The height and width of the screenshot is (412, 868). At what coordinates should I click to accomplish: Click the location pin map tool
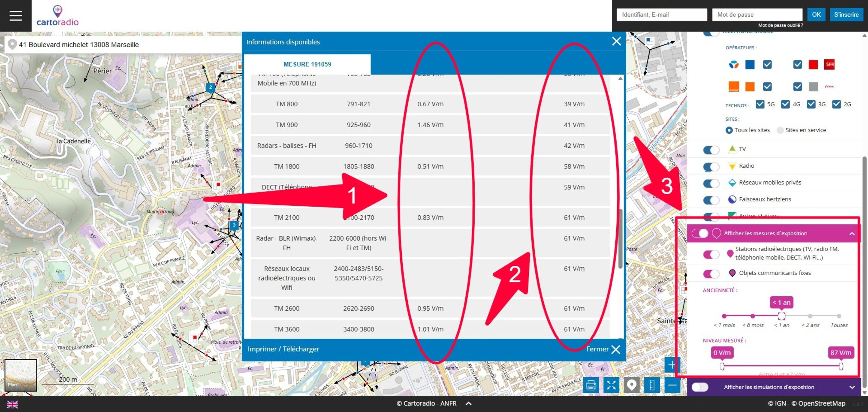(632, 385)
